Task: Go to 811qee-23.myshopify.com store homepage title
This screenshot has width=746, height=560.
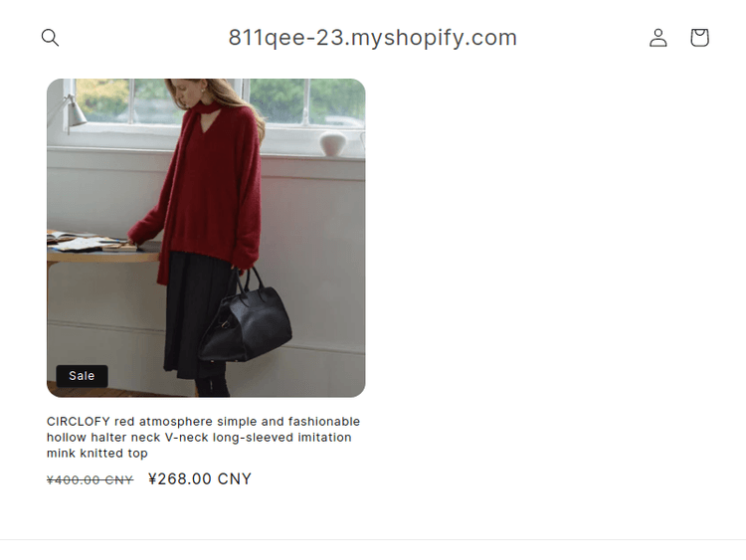Action: tap(373, 38)
